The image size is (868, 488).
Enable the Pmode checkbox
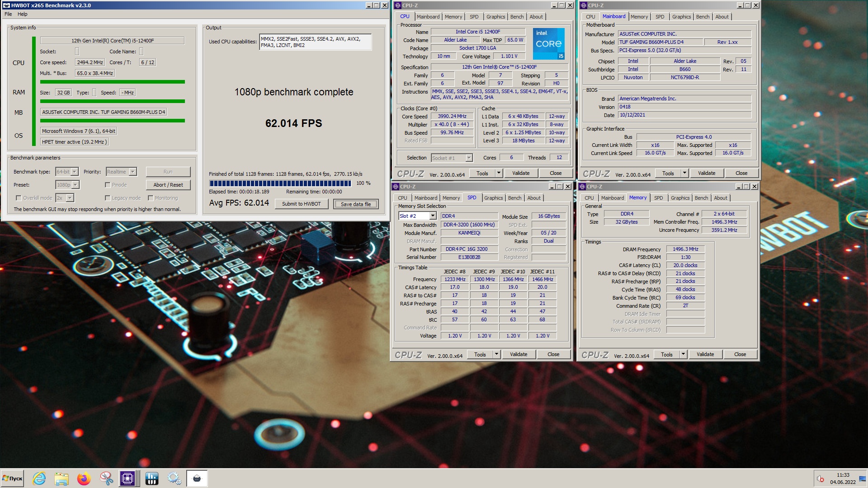(108, 185)
